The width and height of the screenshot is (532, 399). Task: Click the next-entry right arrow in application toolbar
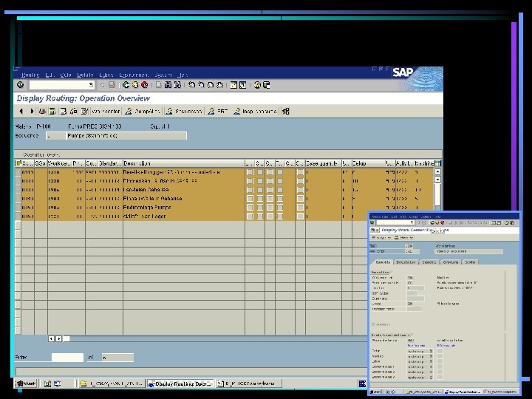click(x=32, y=111)
